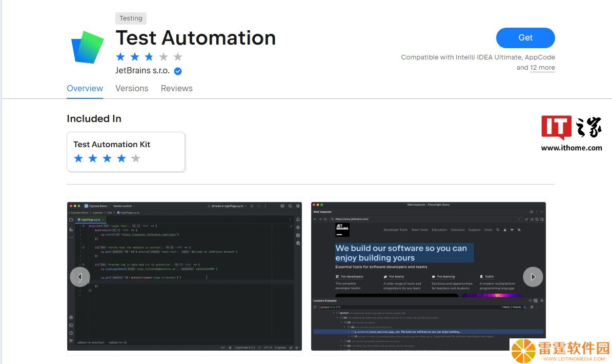Click the Test Automation plugin logo

tap(88, 47)
